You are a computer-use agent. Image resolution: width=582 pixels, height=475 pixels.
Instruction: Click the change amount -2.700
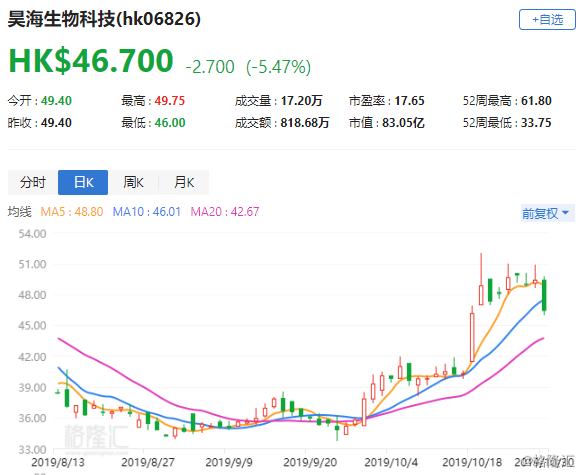[210, 67]
